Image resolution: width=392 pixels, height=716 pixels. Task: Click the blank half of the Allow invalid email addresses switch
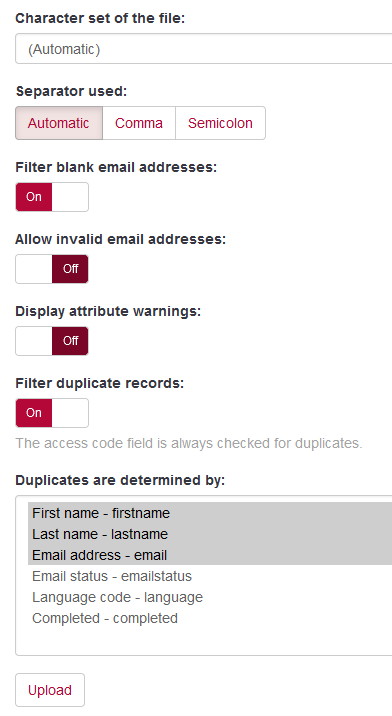34,269
